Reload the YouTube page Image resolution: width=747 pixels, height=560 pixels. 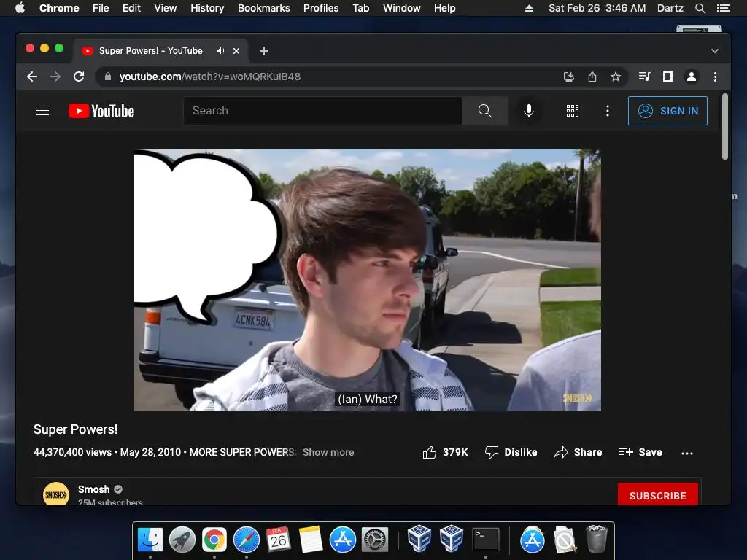(79, 77)
